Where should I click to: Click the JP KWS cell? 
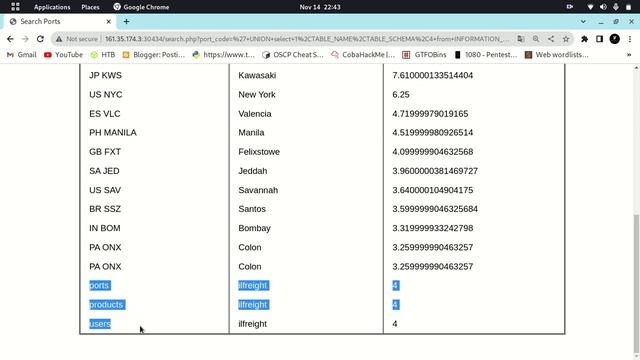click(x=105, y=76)
